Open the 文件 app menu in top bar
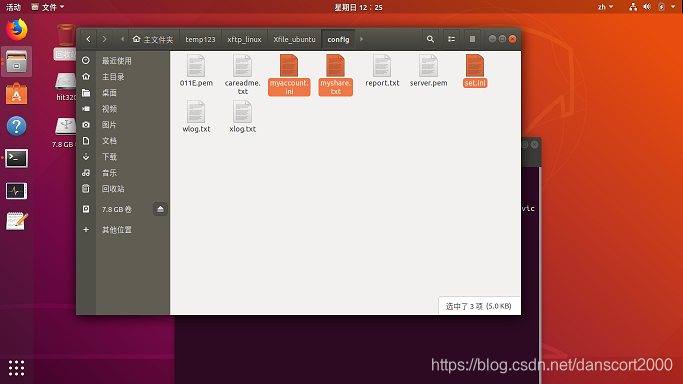Viewport: 683px width, 384px height. click(48, 7)
